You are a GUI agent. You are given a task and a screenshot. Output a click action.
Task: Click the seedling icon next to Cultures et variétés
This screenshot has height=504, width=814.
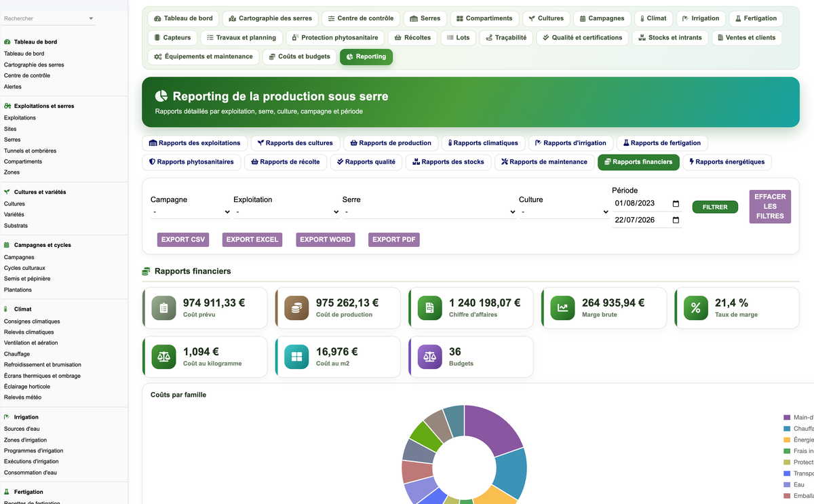[7, 192]
